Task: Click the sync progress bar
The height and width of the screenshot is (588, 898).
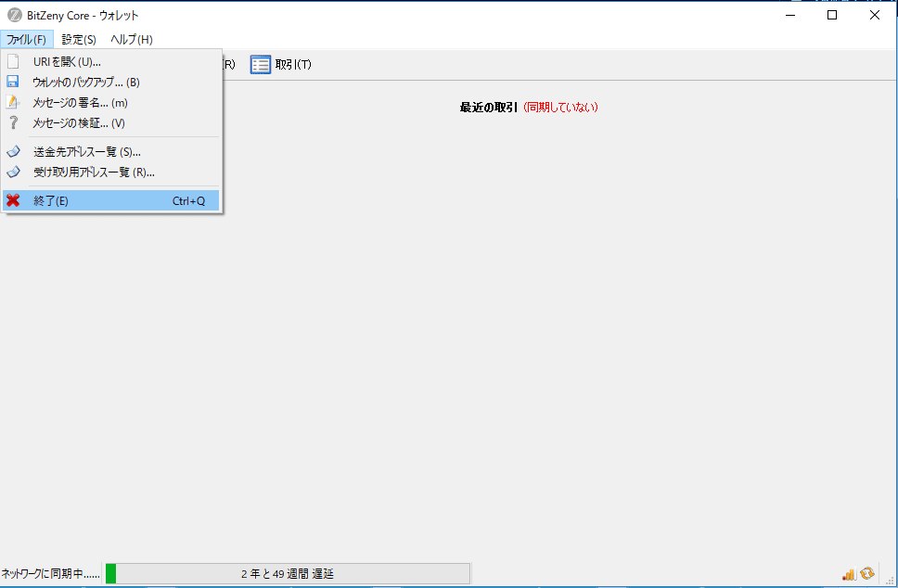Action: click(x=289, y=574)
